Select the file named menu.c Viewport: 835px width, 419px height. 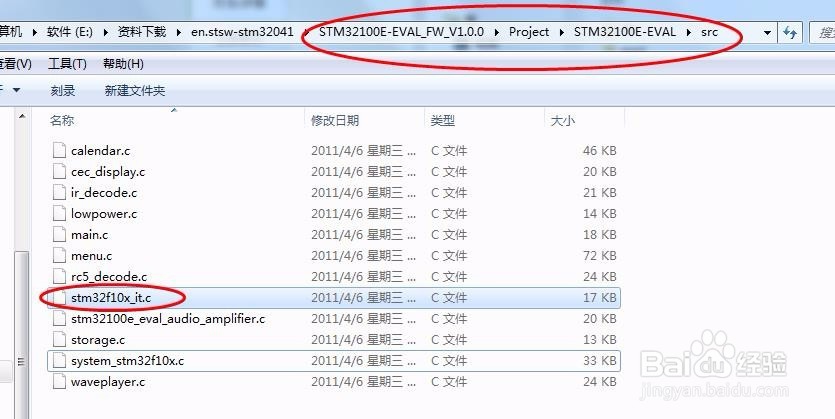92,256
